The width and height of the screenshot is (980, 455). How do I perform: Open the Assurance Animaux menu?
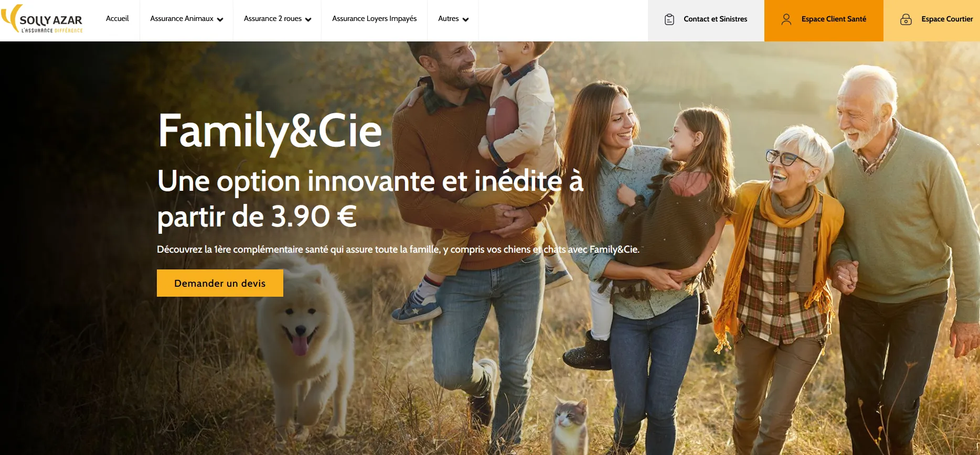[182, 18]
